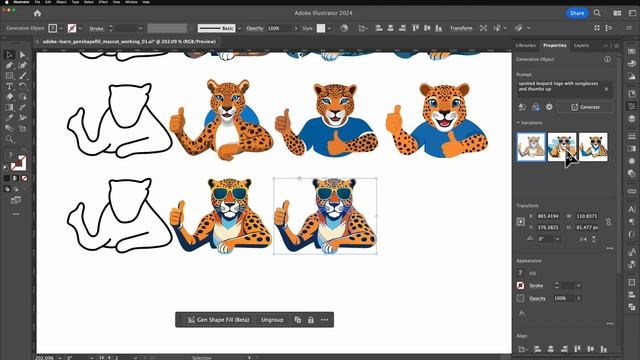Select the Paintbrush tool

pyautogui.click(x=22, y=76)
